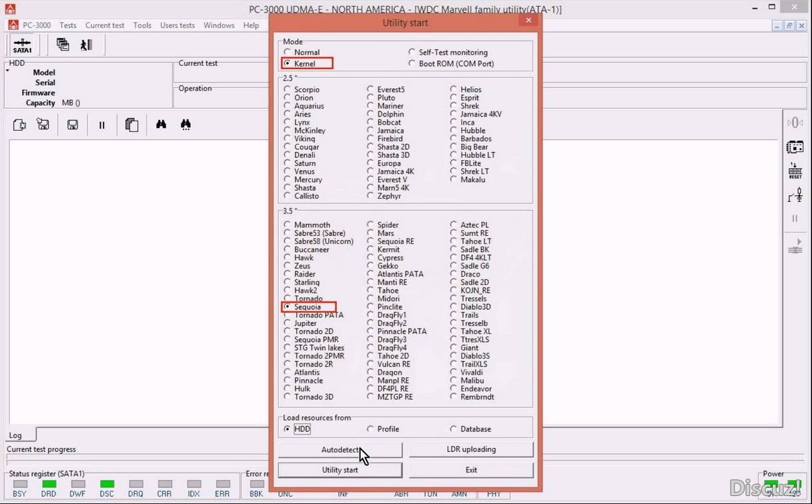812x504 pixels.
Task: Switch to the Log tab
Action: tap(15, 435)
